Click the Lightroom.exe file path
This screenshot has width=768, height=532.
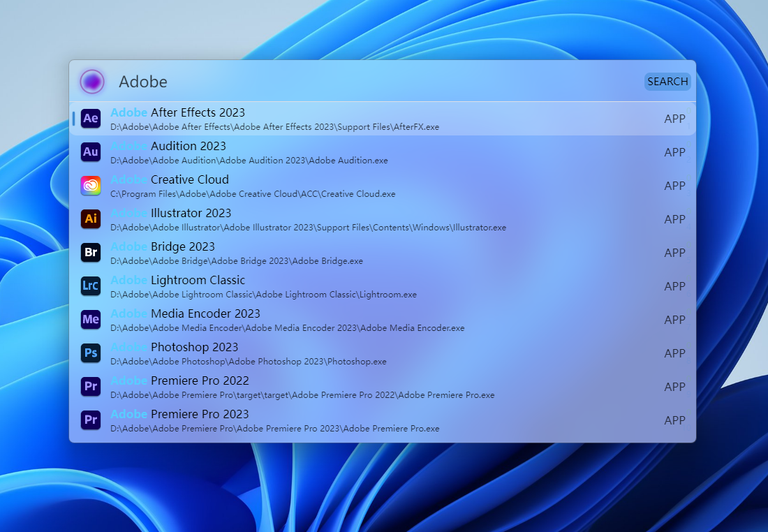(x=263, y=295)
